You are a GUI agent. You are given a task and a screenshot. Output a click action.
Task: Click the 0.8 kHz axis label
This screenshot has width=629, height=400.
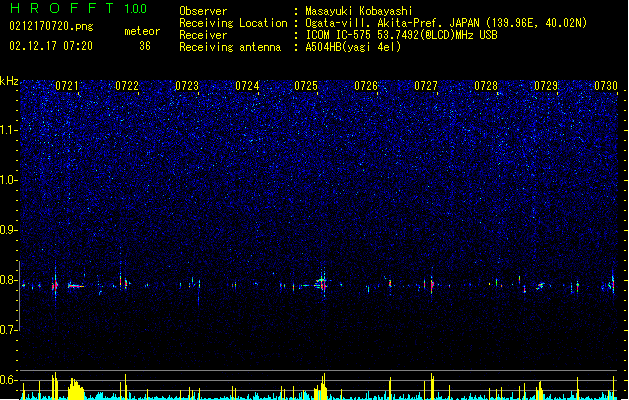coord(8,280)
